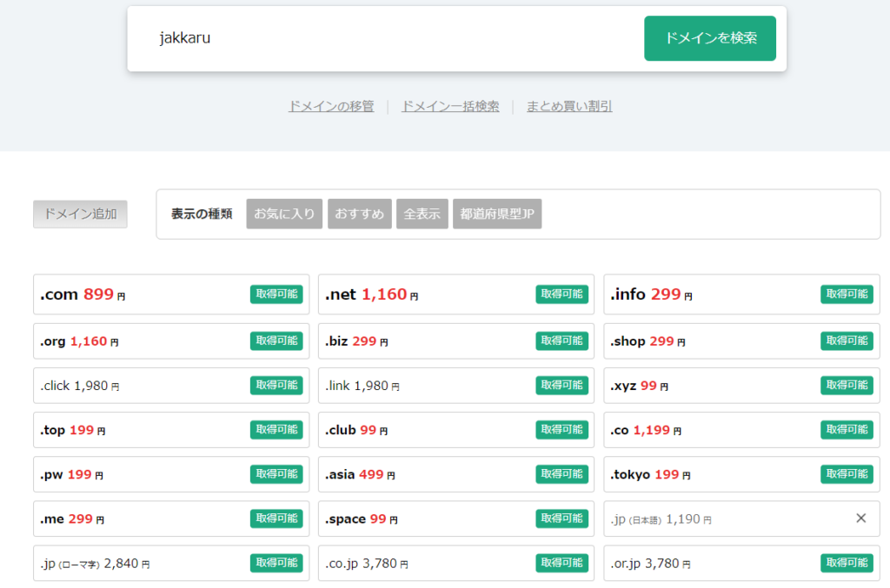Toggle 取得可能 on the .org domain
This screenshot has height=588, width=890.
(x=276, y=340)
